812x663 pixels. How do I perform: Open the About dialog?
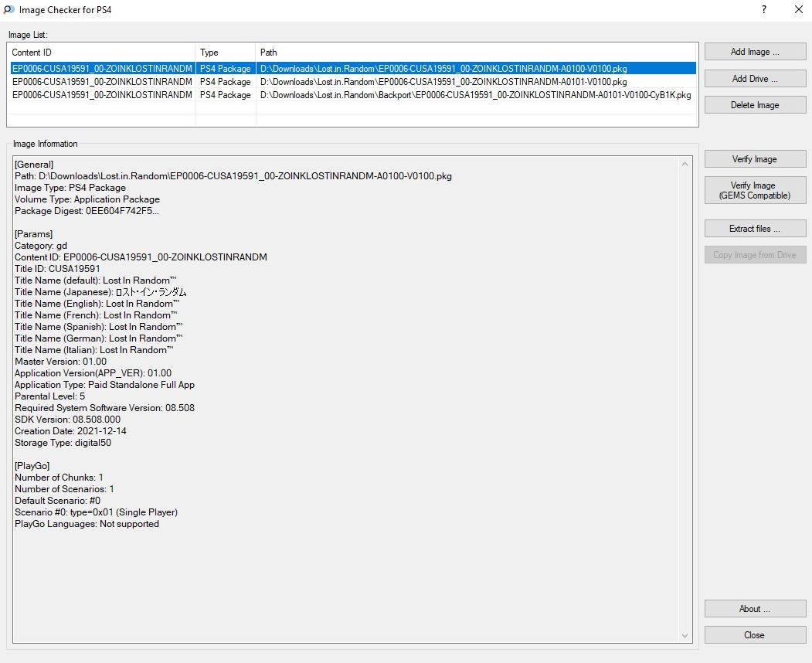[755, 609]
